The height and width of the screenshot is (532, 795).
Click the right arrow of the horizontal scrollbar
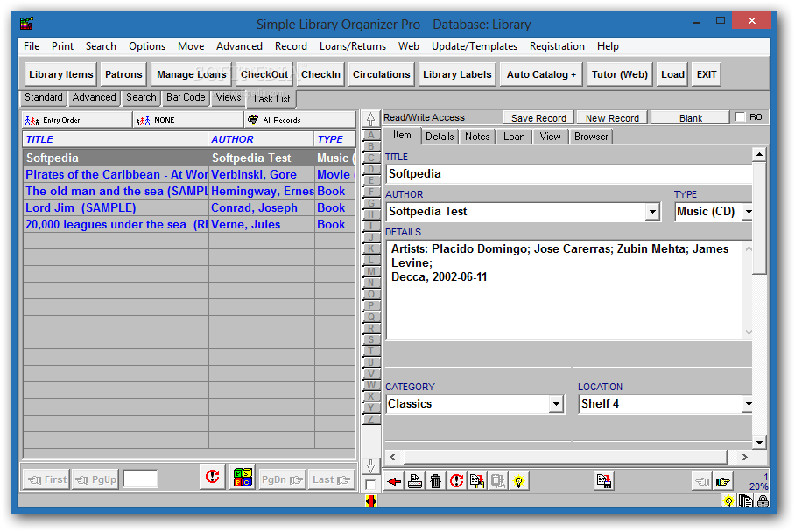point(744,457)
